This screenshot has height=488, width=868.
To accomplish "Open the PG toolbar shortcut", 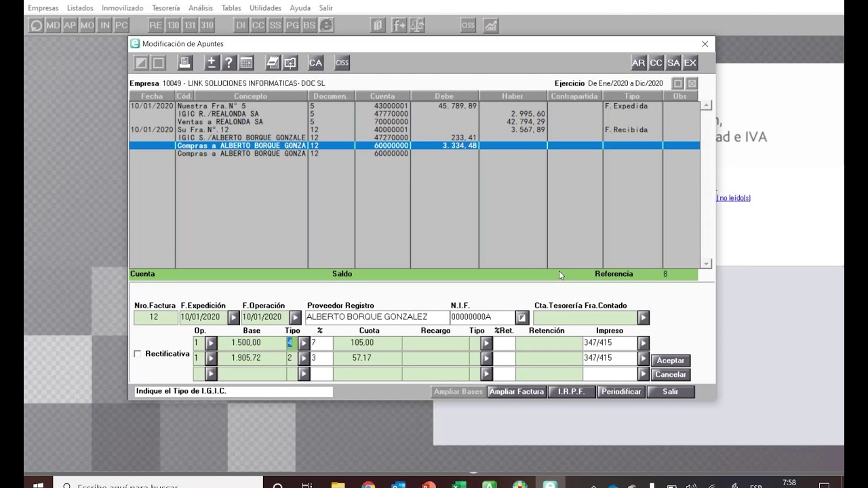I will (292, 26).
